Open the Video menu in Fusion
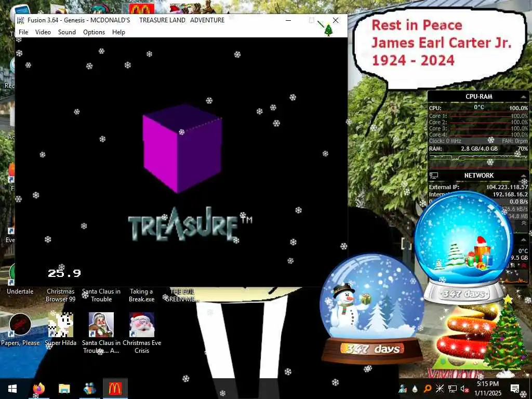The height and width of the screenshot is (399, 532). [43, 32]
